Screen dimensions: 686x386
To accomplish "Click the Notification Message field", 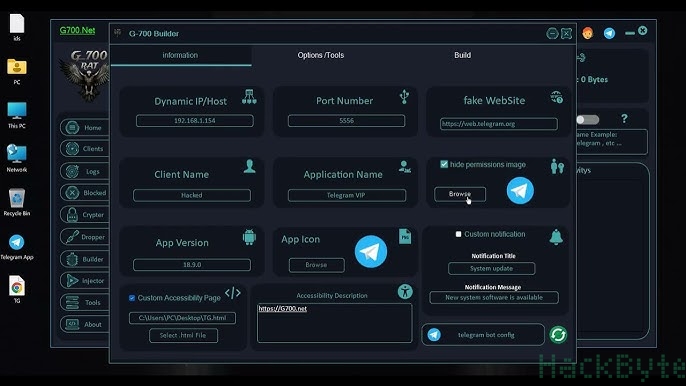I will click(494, 298).
